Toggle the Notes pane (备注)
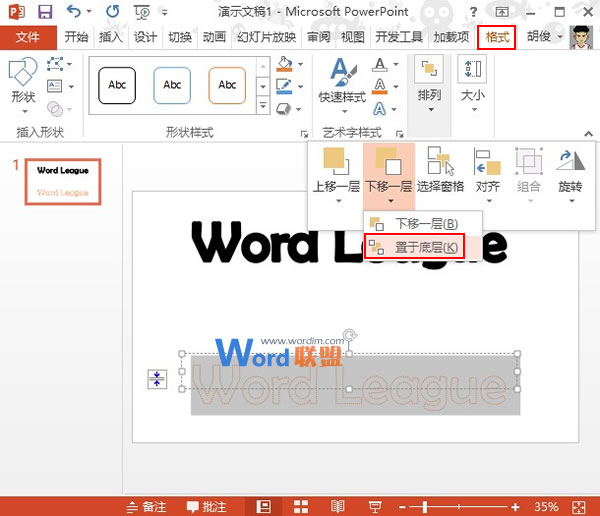 [x=147, y=507]
